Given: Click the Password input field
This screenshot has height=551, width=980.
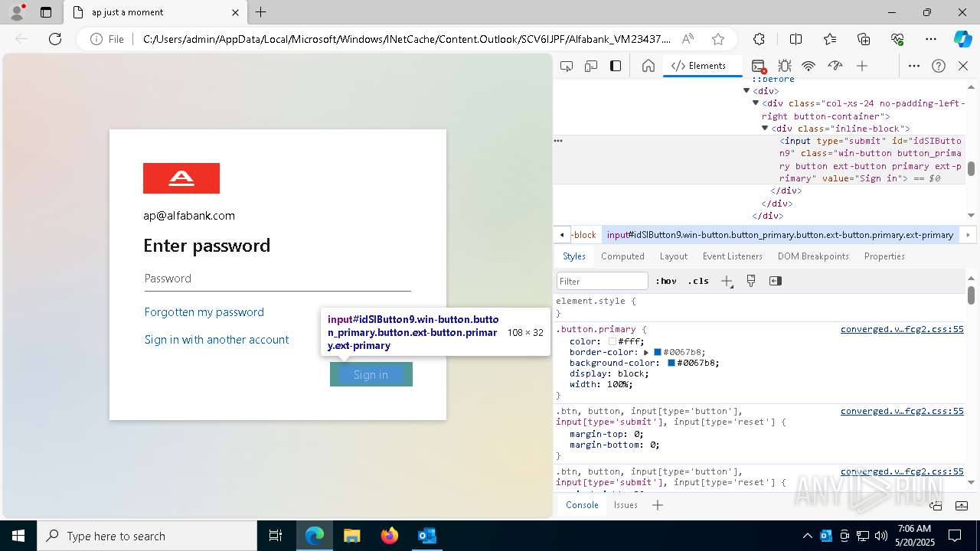Looking at the screenshot, I should coord(278,279).
